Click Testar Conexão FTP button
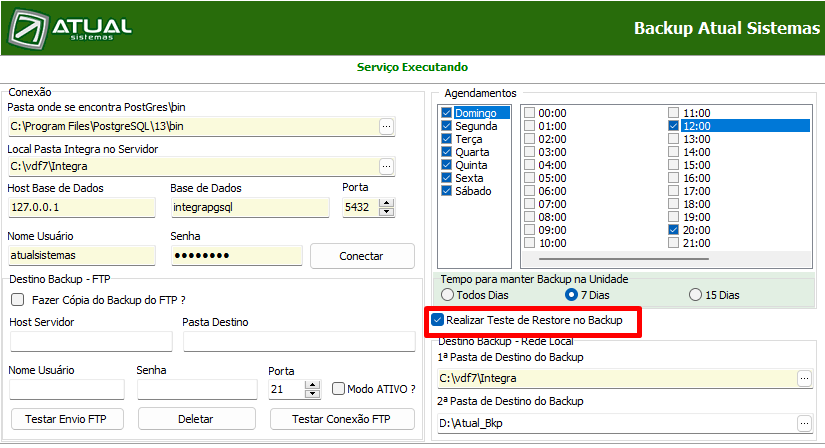Viewport: 825px width, 448px height. [342, 419]
